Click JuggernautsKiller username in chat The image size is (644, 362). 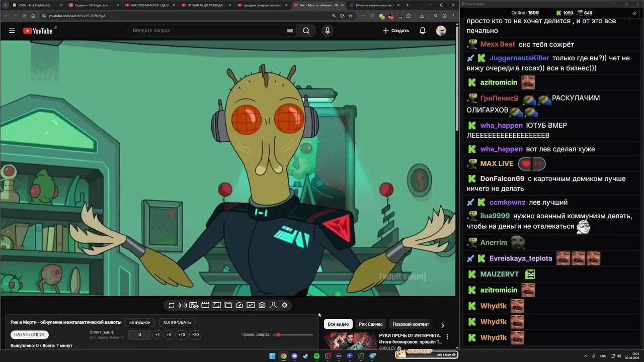pyautogui.click(x=519, y=58)
